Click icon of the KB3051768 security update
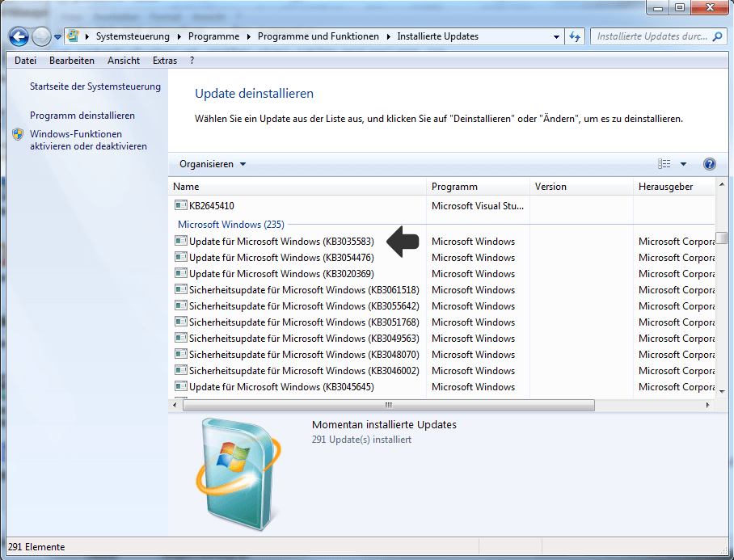 [181, 322]
